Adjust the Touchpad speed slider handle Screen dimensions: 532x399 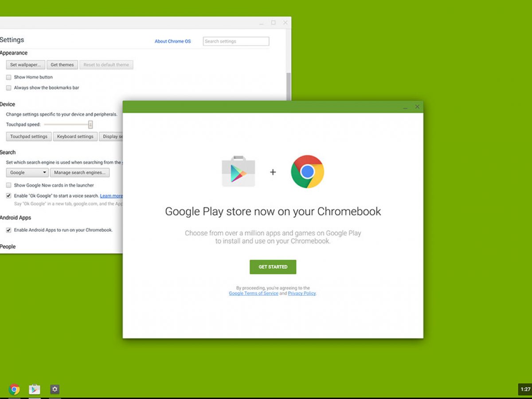pyautogui.click(x=90, y=125)
